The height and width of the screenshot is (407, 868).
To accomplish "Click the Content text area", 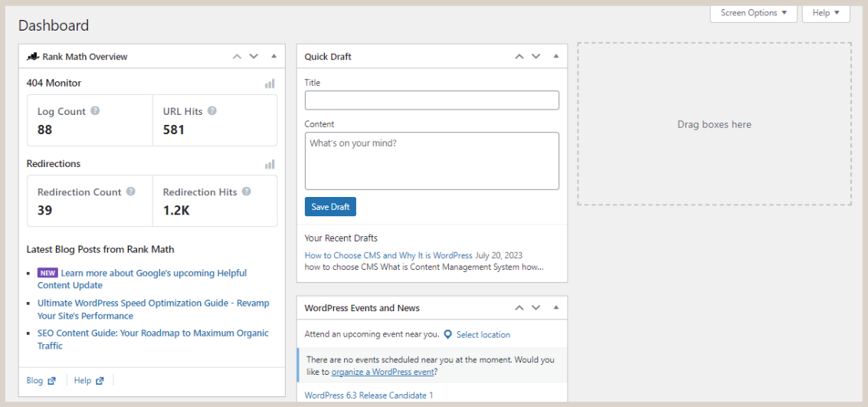I will [x=432, y=161].
